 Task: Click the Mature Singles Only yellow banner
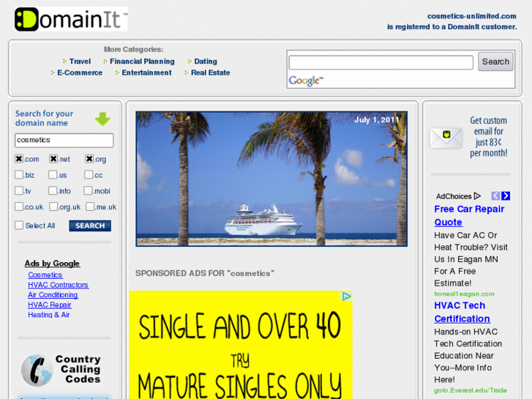[241, 345]
